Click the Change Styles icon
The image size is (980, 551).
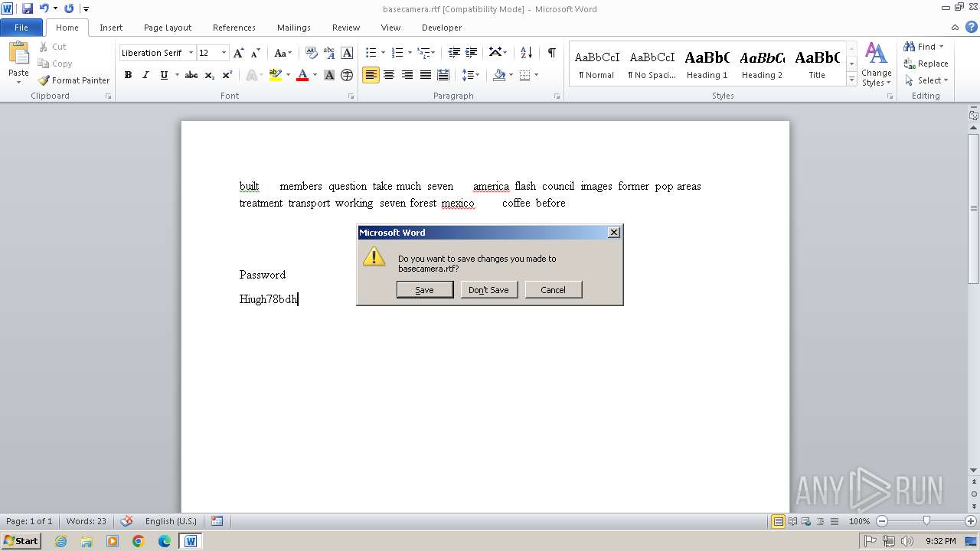(876, 64)
